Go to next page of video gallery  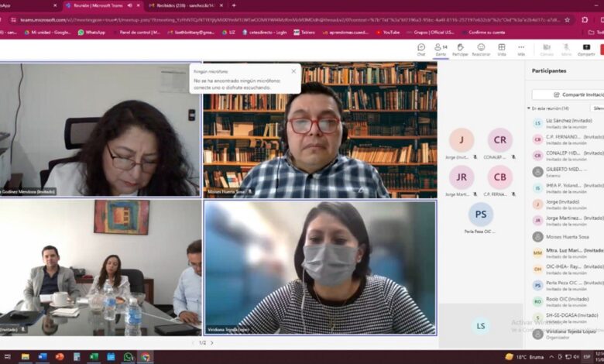212,342
